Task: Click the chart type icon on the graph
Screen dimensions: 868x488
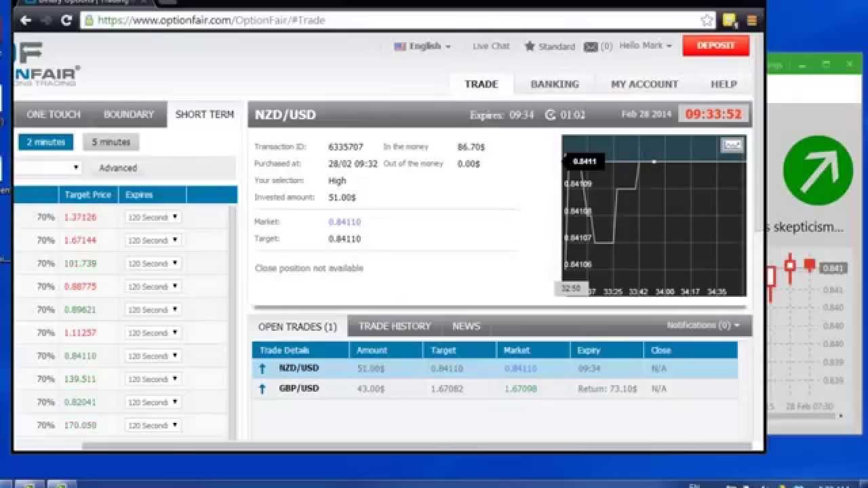Action: (732, 144)
